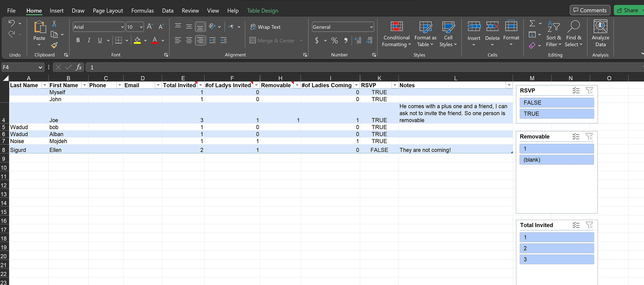The image size is (644, 285).
Task: Click the Decrease Indent icon
Action: [213, 40]
